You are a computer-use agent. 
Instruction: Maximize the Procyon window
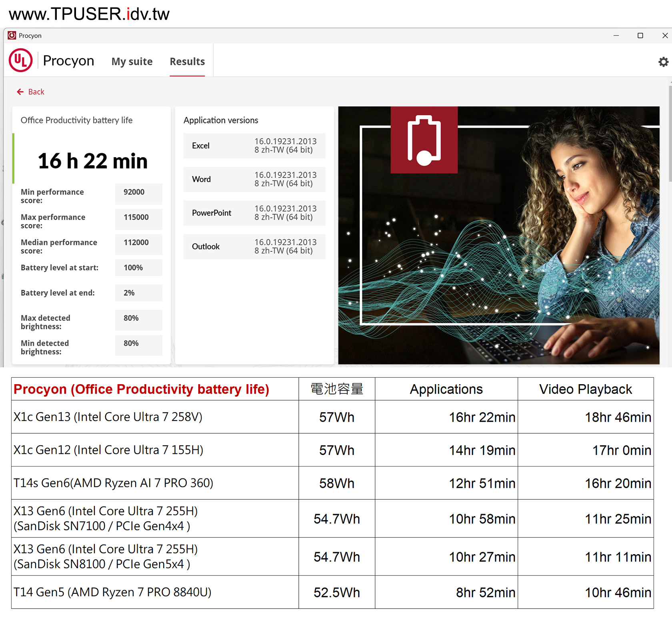[x=640, y=36]
